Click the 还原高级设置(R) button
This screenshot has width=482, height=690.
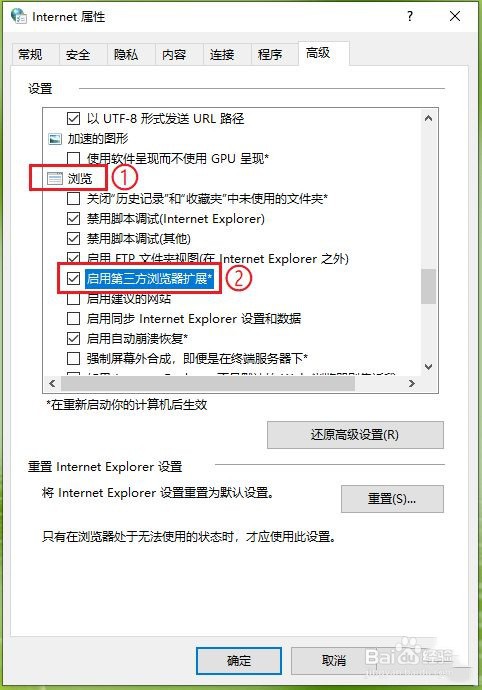(x=355, y=435)
